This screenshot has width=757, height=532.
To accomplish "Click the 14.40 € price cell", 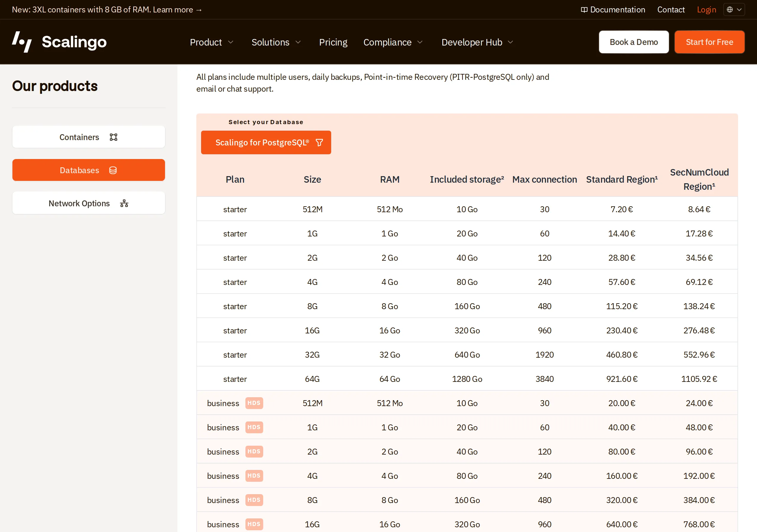I will [622, 233].
